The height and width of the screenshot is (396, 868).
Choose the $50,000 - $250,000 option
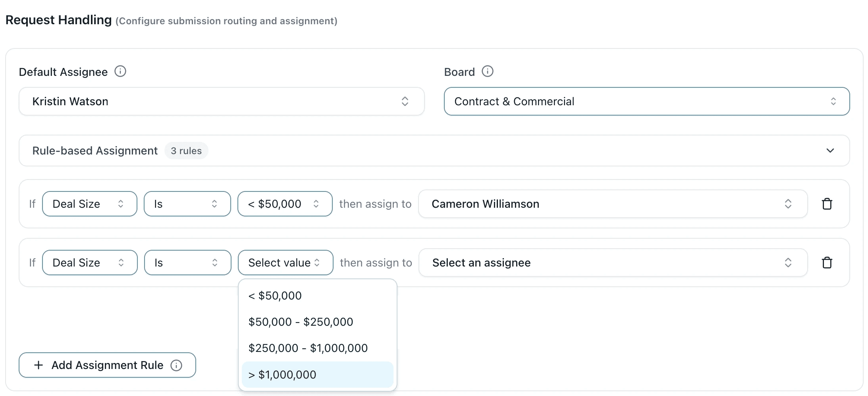[x=301, y=322]
